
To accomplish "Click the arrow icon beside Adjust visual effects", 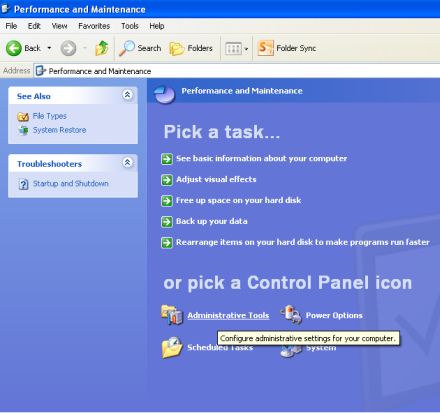I will (x=167, y=180).
